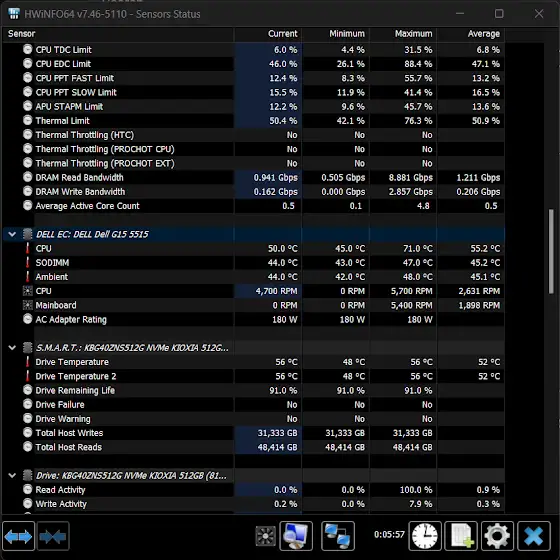Open the remote network computers icon
560x560 pixels.
coord(338,536)
